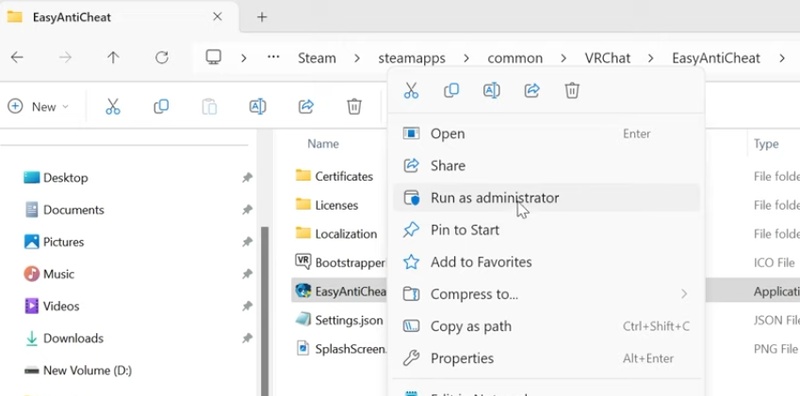Image resolution: width=800 pixels, height=396 pixels.
Task: Open Videos in navigation pane
Action: point(52,306)
